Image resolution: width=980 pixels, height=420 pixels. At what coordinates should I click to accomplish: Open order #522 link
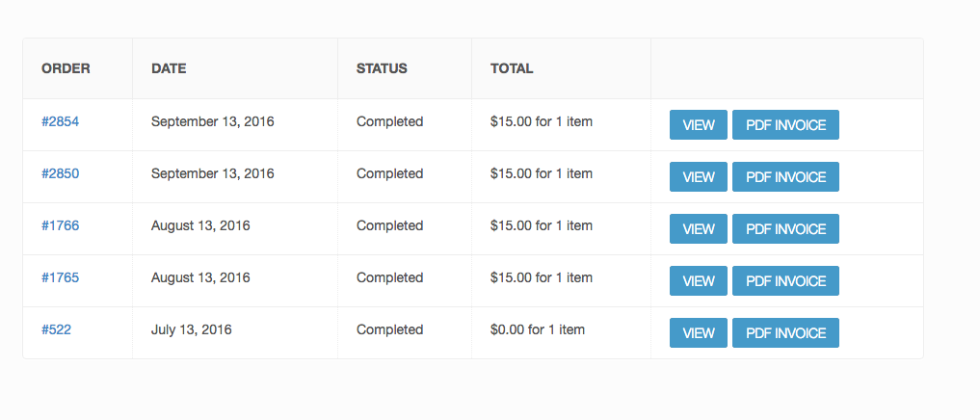pyautogui.click(x=56, y=329)
